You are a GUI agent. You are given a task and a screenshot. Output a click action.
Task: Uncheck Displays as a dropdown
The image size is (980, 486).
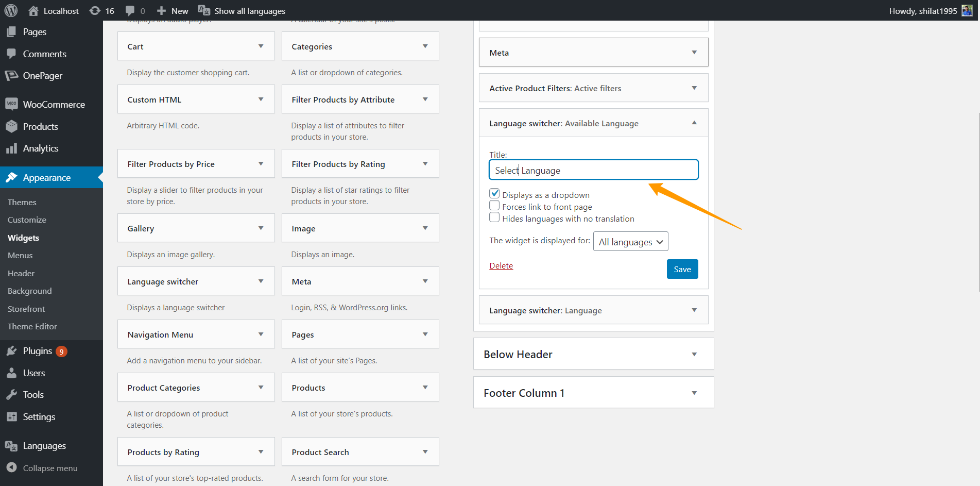(x=494, y=194)
